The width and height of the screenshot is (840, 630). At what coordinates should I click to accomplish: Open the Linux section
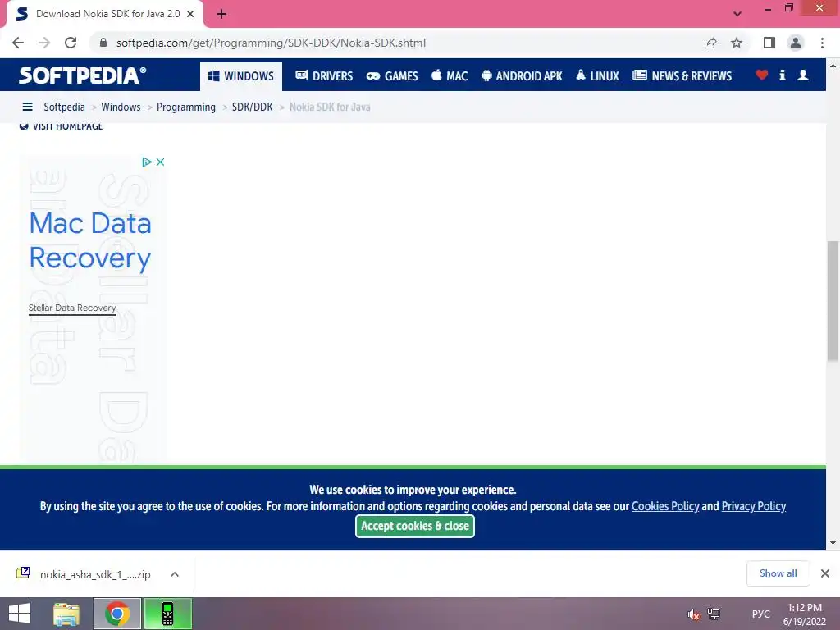click(x=597, y=76)
